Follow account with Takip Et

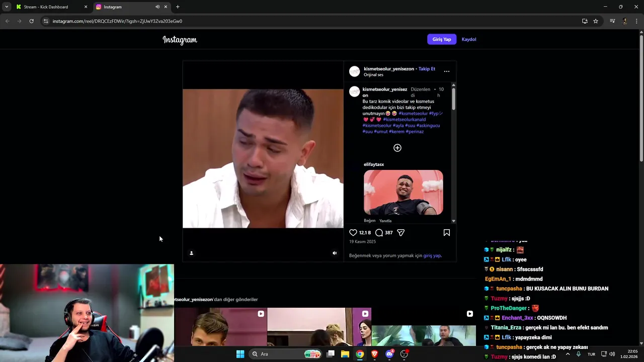click(427, 69)
